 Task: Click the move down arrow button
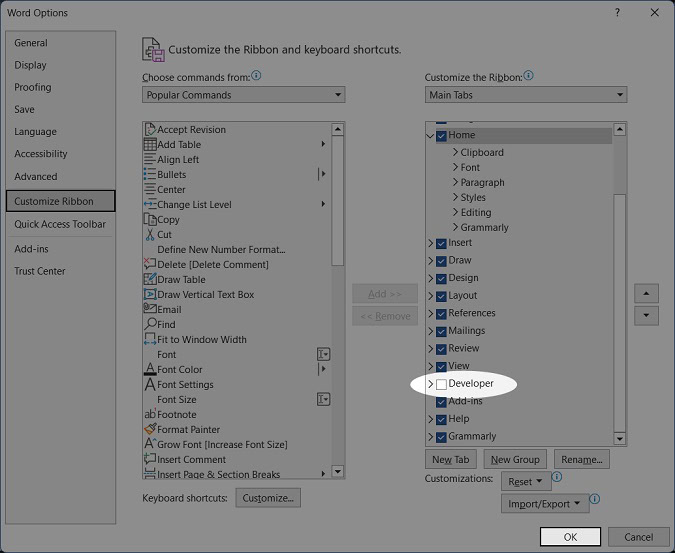pyautogui.click(x=646, y=315)
